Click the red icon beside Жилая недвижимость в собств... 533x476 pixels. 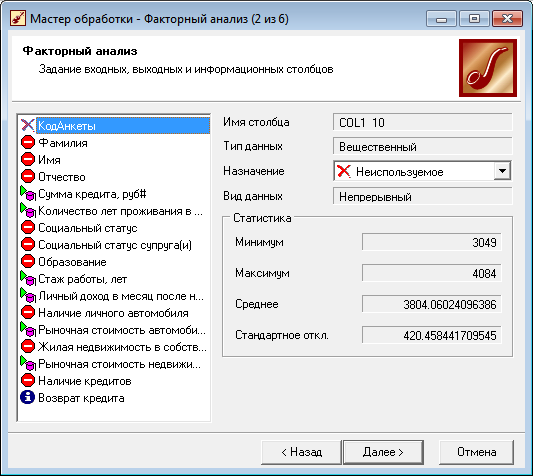tap(28, 346)
